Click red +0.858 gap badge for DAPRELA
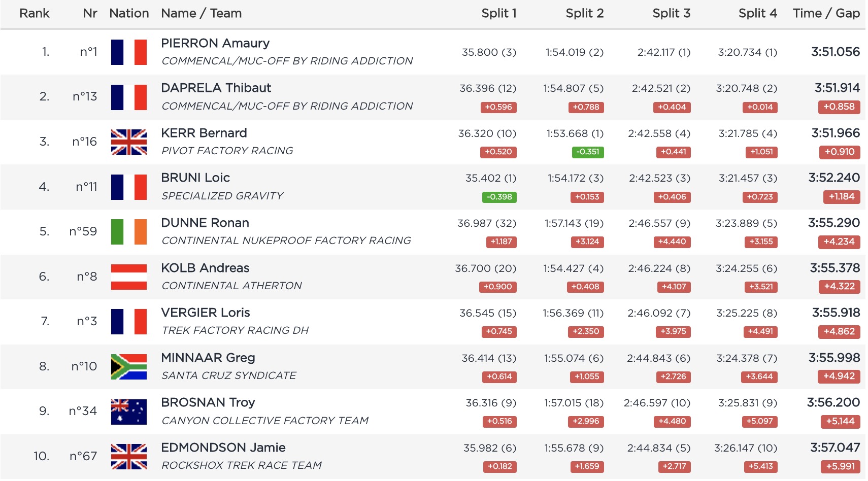The height and width of the screenshot is (481, 868). (x=839, y=107)
